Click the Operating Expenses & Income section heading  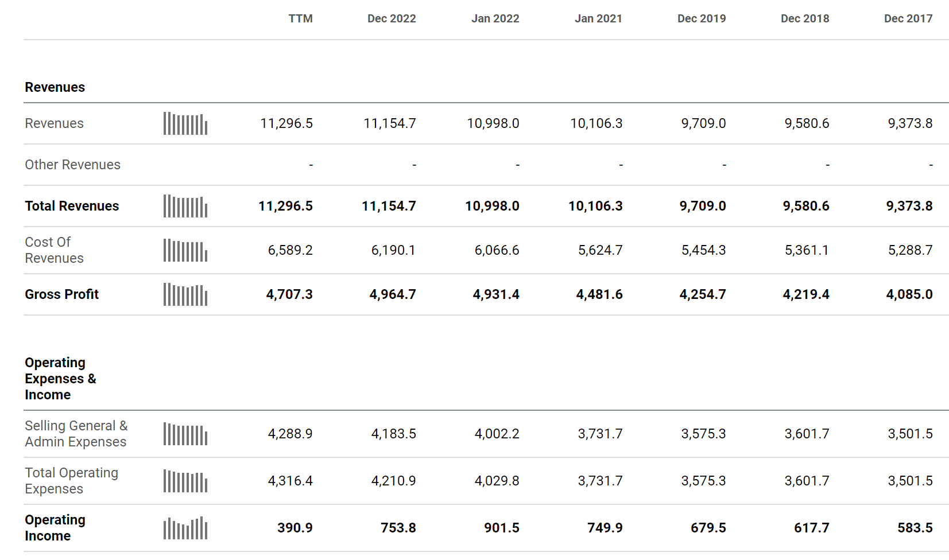[x=60, y=379]
